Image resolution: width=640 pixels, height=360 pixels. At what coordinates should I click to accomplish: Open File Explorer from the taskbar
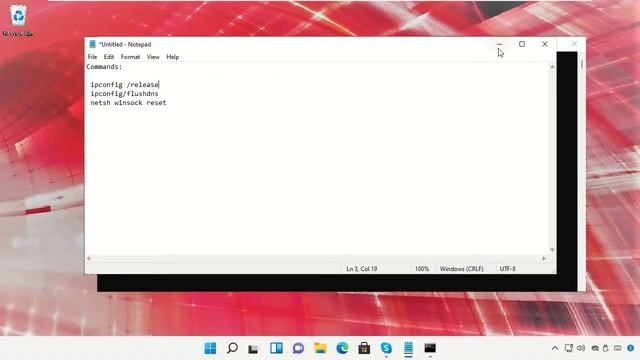coord(320,348)
